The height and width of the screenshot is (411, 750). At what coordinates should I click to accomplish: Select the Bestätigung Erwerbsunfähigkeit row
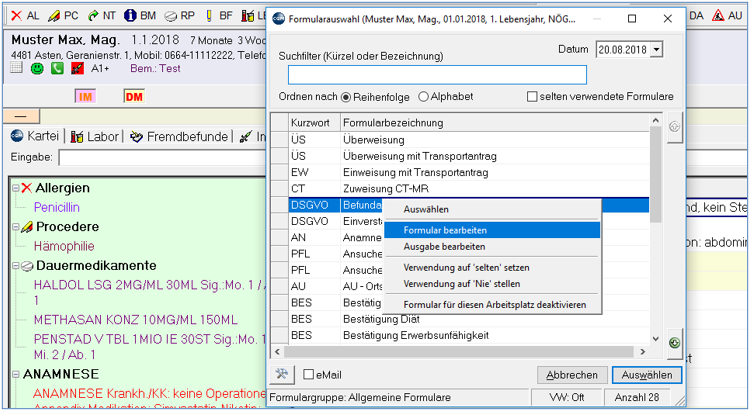pyautogui.click(x=460, y=335)
